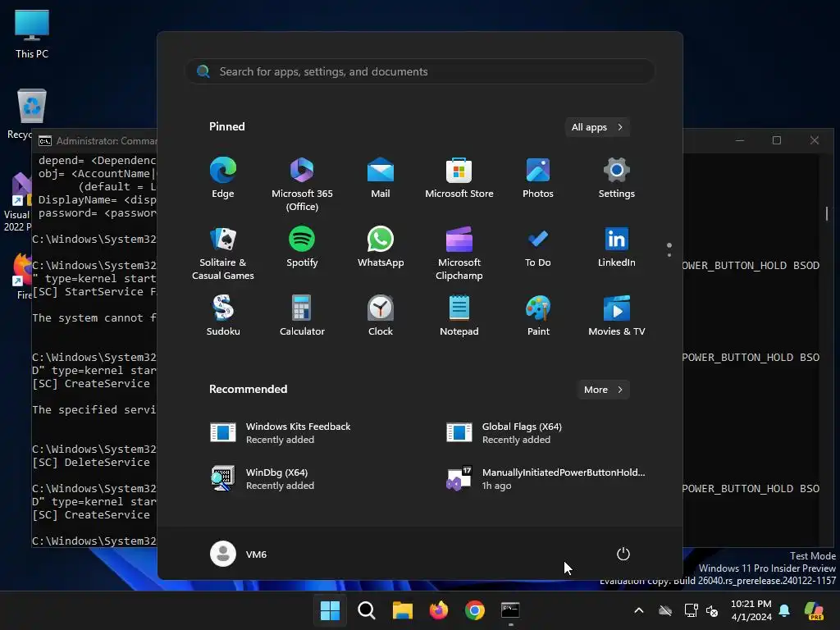Open File Explorer from taskbar
Viewport: 840px width, 630px height.
[x=402, y=610]
